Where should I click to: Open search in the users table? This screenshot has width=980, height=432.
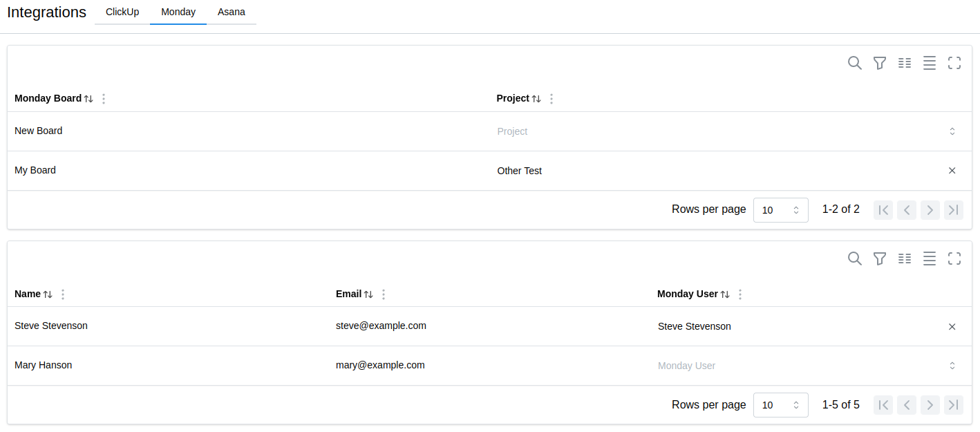[x=855, y=259]
